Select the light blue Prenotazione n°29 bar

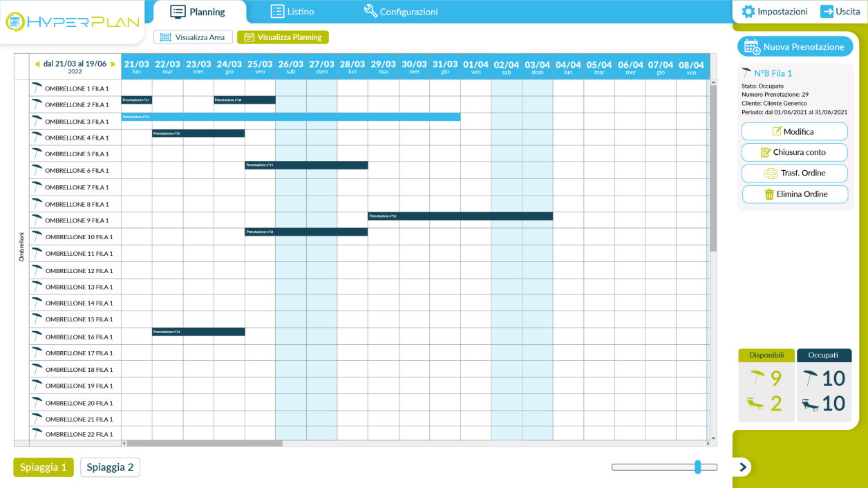(290, 117)
